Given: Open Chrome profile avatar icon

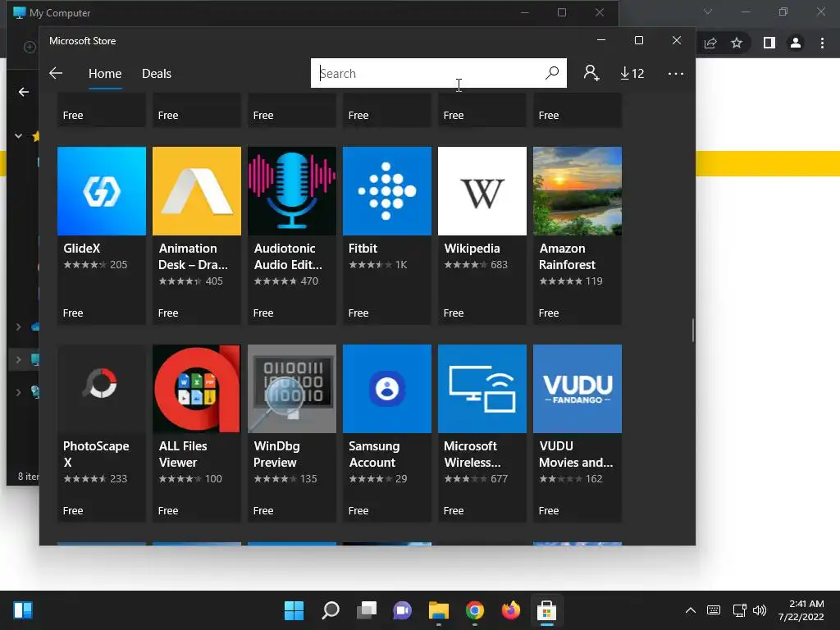Looking at the screenshot, I should (796, 43).
